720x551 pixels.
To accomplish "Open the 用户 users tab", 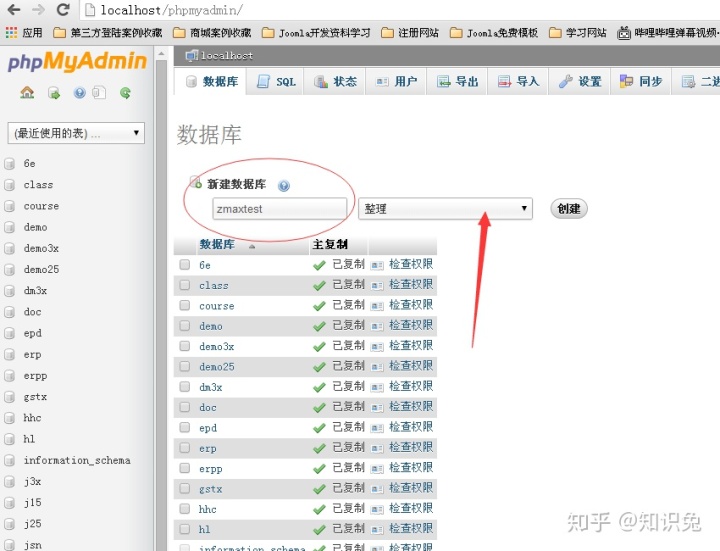I will point(396,82).
